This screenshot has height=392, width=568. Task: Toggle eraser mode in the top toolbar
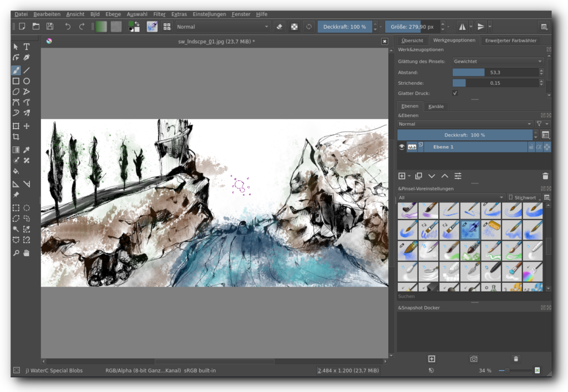point(280,27)
